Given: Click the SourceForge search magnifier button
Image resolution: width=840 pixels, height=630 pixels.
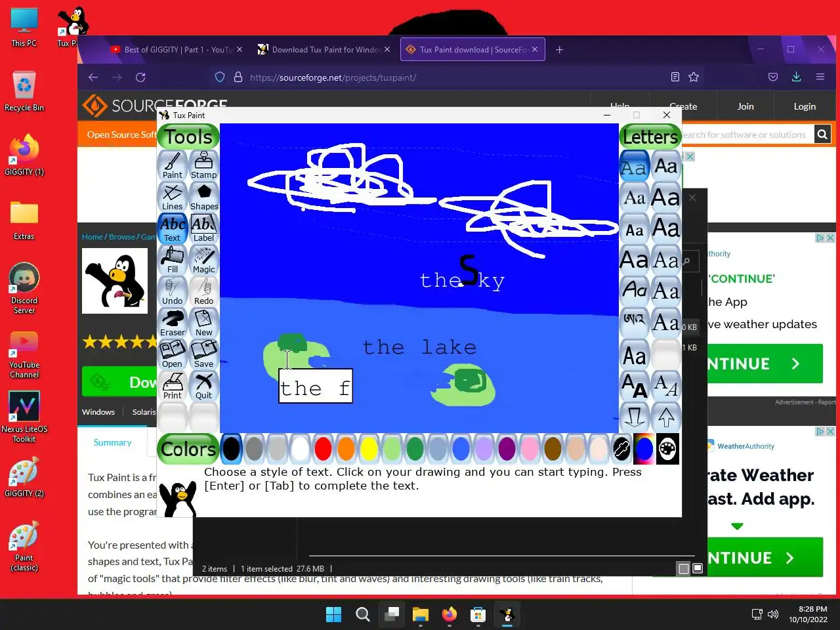Looking at the screenshot, I should pos(822,135).
